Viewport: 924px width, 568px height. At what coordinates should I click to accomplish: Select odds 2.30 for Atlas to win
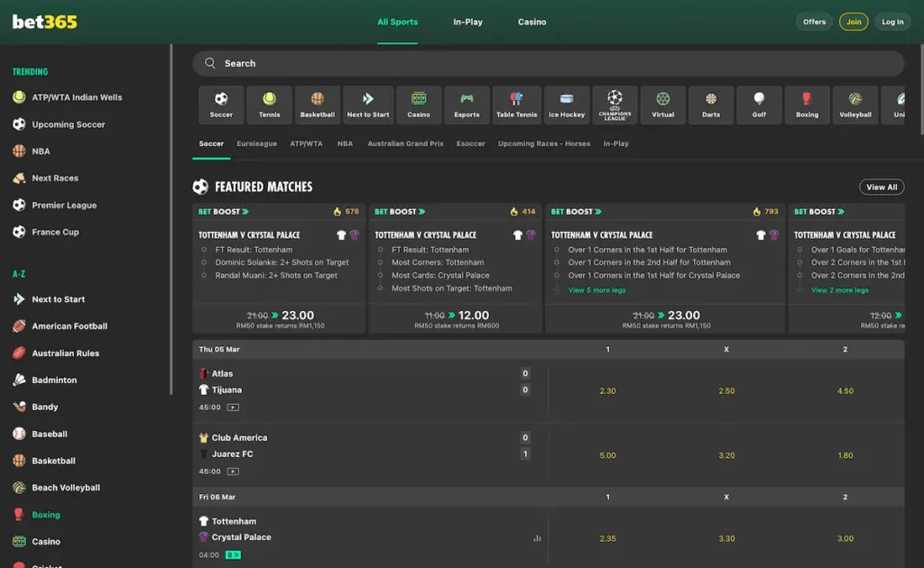click(607, 389)
